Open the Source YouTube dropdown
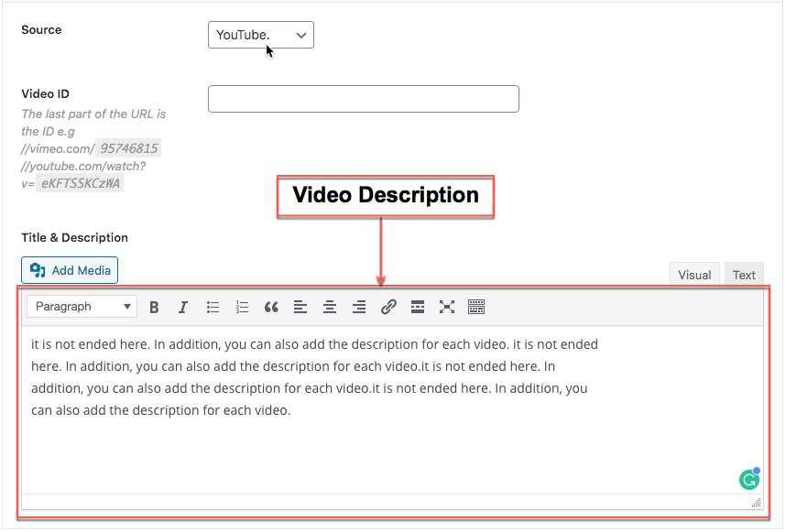Viewport: 786px width, 532px height. click(261, 35)
